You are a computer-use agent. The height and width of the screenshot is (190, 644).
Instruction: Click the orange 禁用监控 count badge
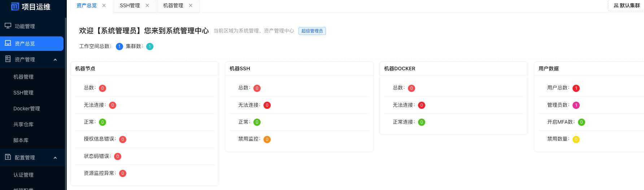coord(267,140)
